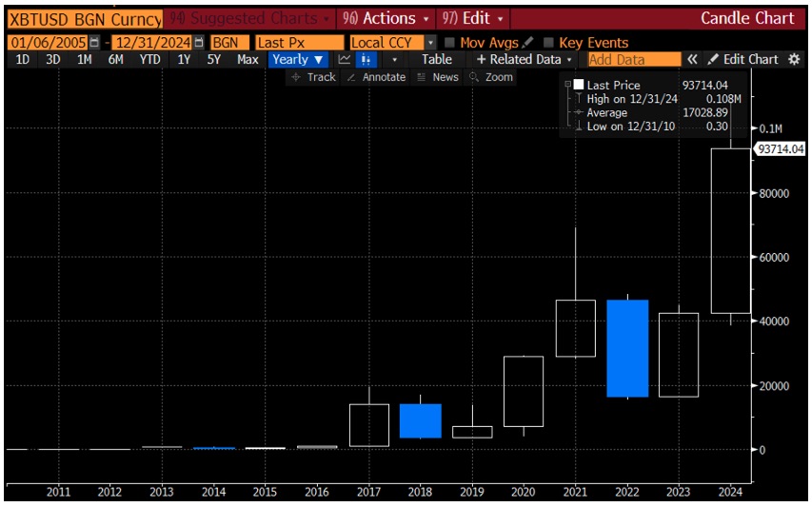
Task: Click the Low on 12/31/10 legend row
Action: point(651,127)
